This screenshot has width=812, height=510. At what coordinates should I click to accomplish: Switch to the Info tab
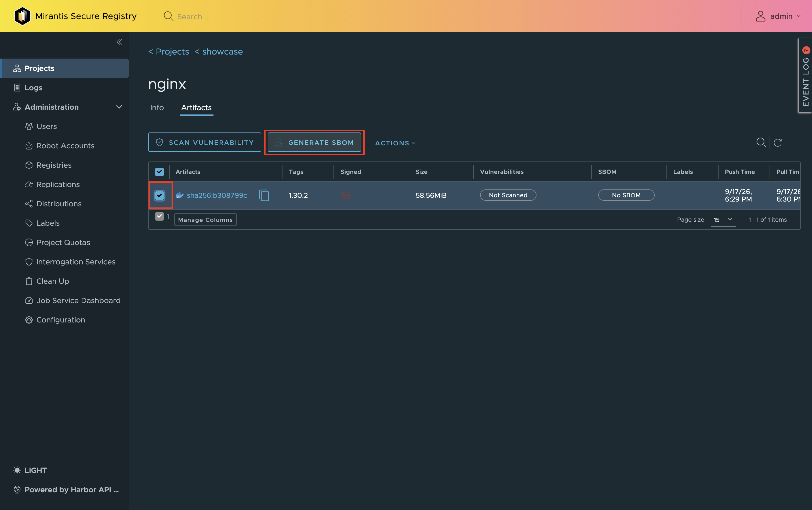tap(157, 107)
